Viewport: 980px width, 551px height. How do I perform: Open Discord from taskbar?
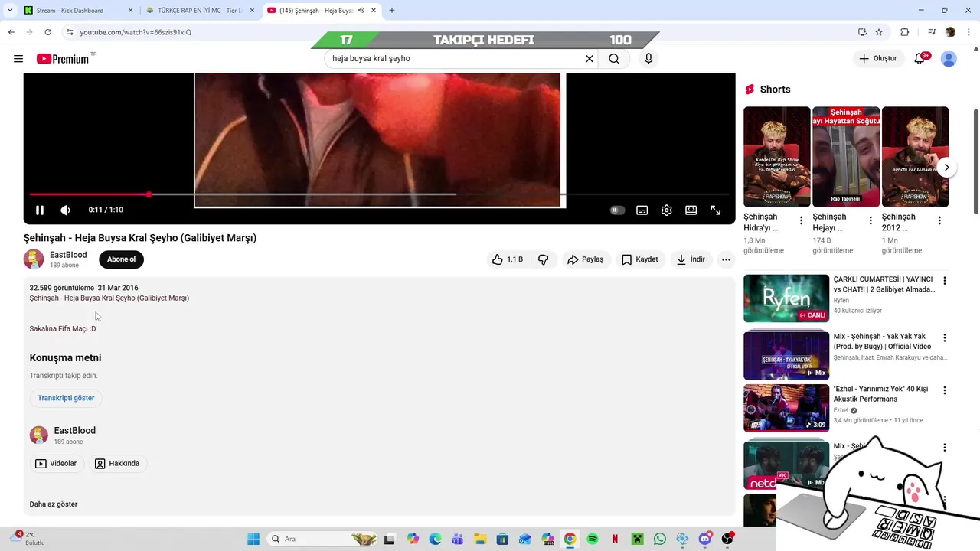[x=705, y=539]
